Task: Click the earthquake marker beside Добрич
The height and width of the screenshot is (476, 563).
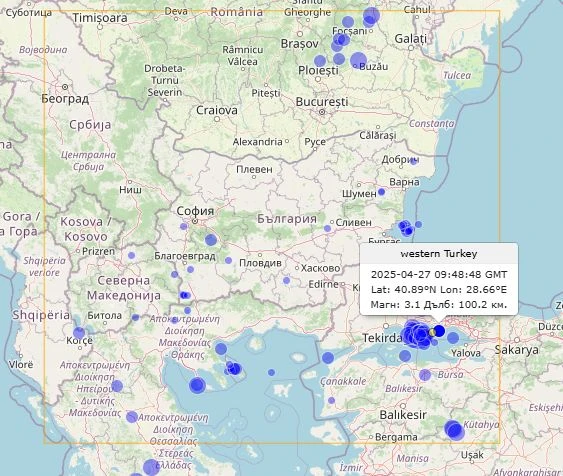Action: pos(414,161)
